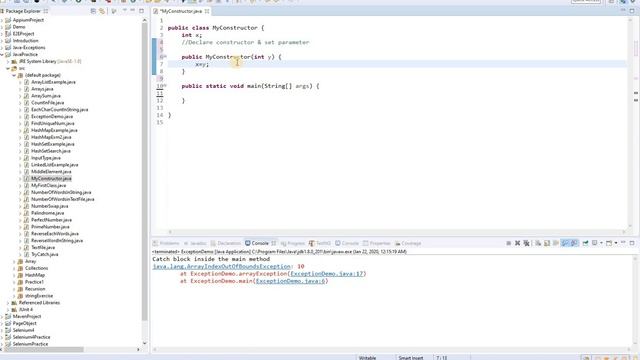Expand JRE System Library node

point(8,61)
